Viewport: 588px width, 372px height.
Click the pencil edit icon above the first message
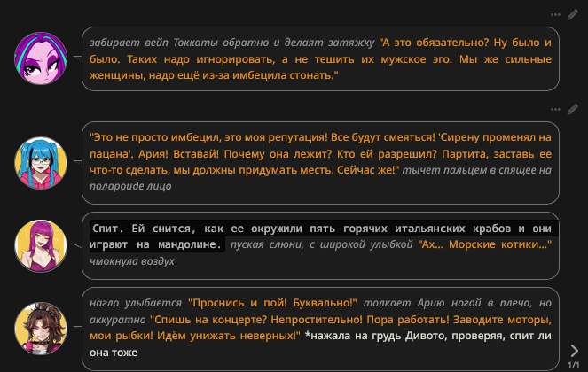point(574,14)
